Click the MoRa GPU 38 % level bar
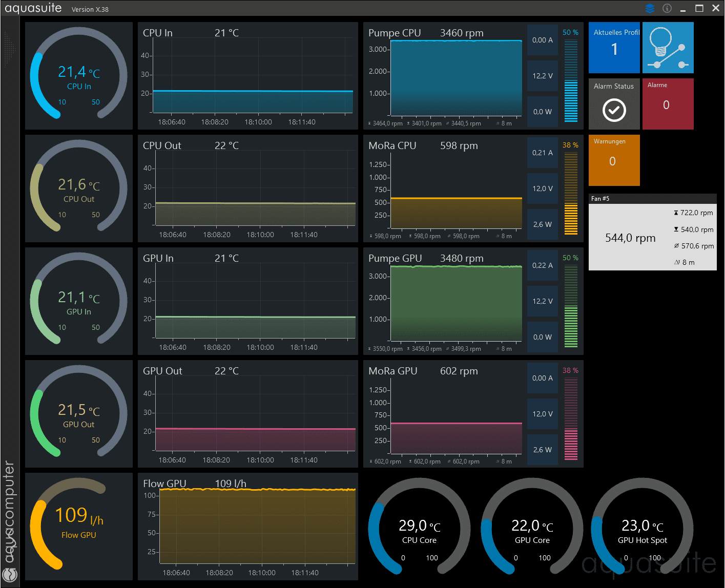725x588 pixels. [571, 418]
